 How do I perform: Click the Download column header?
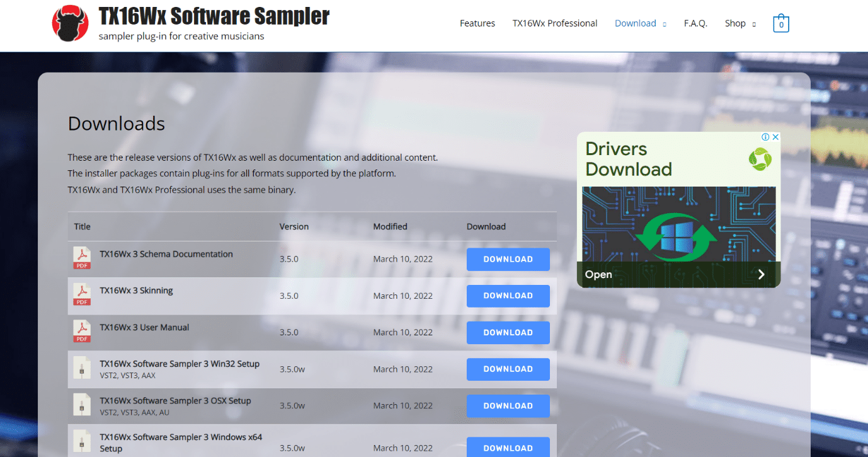point(486,226)
